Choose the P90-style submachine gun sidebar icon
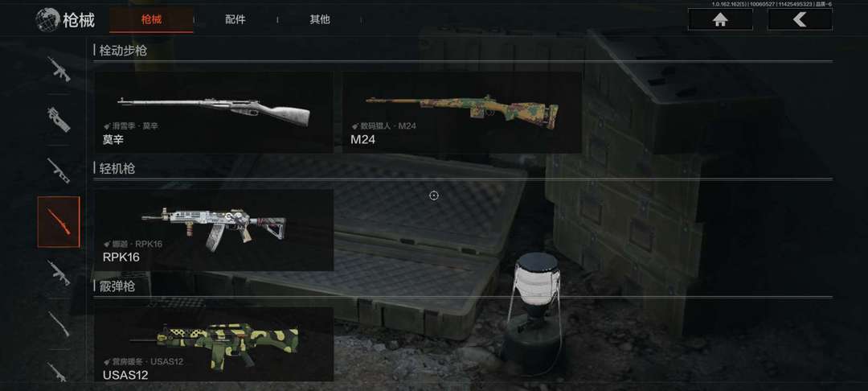 click(x=59, y=120)
